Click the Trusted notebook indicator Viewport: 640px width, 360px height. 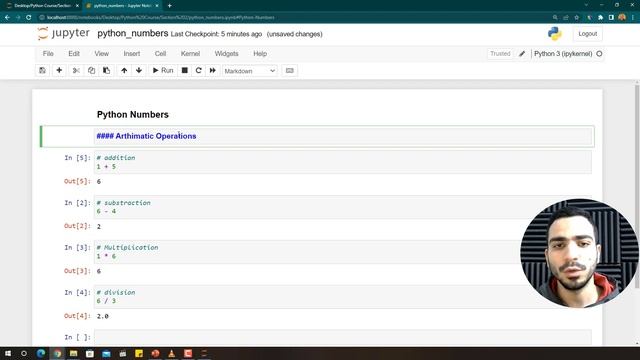500,53
